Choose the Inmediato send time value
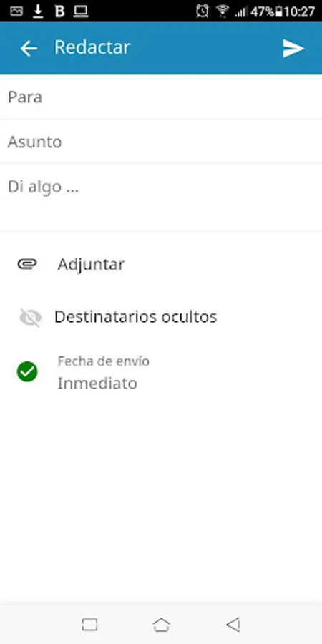The height and width of the screenshot is (644, 322). (97, 384)
